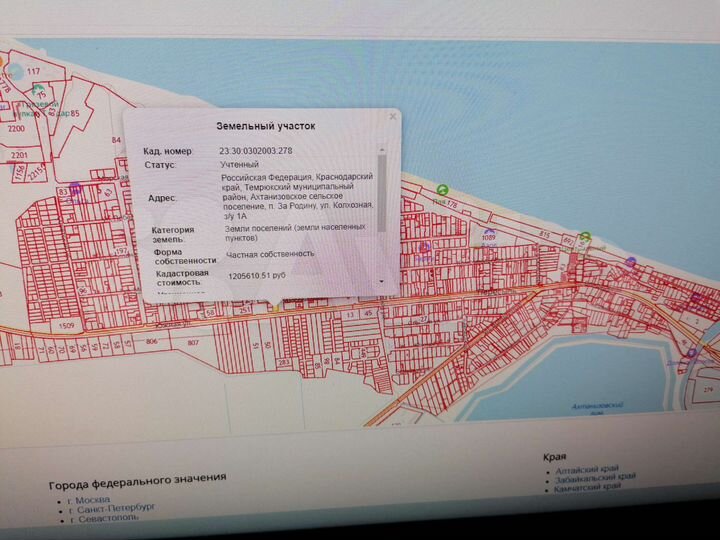The width and height of the screenshot is (720, 540).
Task: Click the purple marker at far-right map edge
Action: [x=692, y=352]
